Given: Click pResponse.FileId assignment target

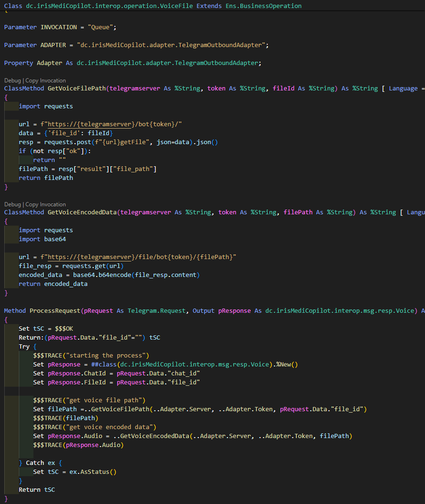Looking at the screenshot, I should 77,382.
